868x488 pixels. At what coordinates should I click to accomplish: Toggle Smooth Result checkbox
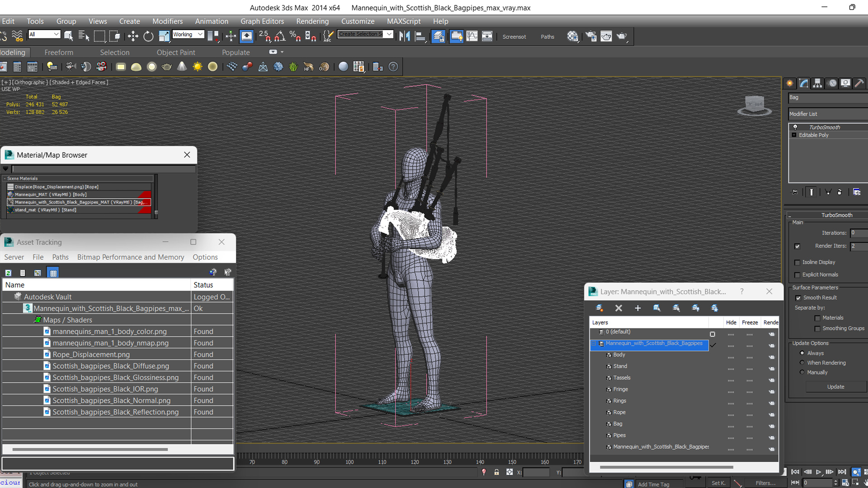pos(798,298)
